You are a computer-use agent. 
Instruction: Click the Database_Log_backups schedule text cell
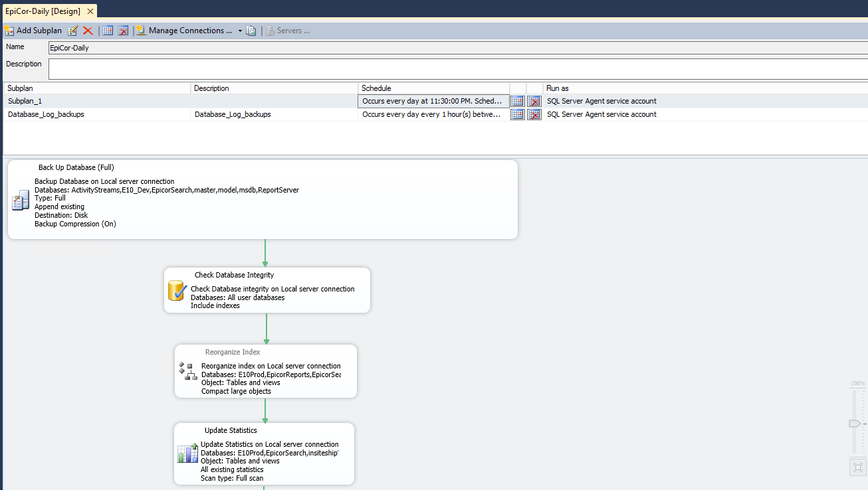coord(433,114)
